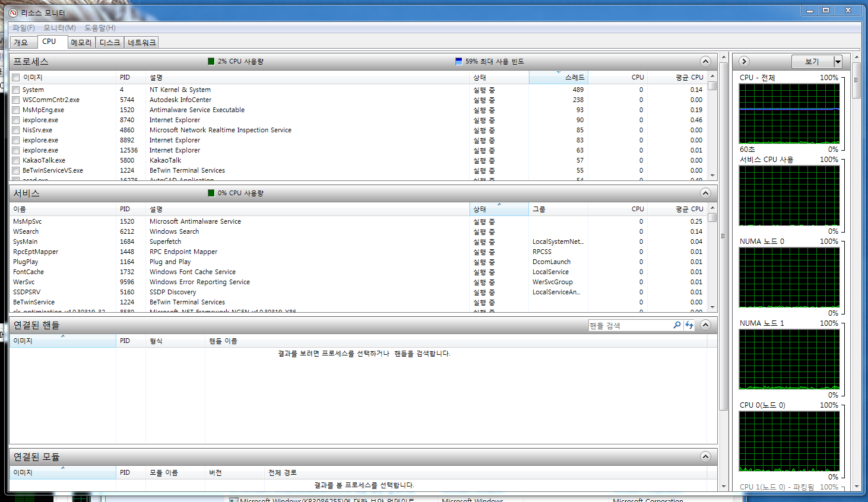The image size is (868, 502).
Task: Click the 2% CPU 사용량 indicator
Action: (x=236, y=61)
